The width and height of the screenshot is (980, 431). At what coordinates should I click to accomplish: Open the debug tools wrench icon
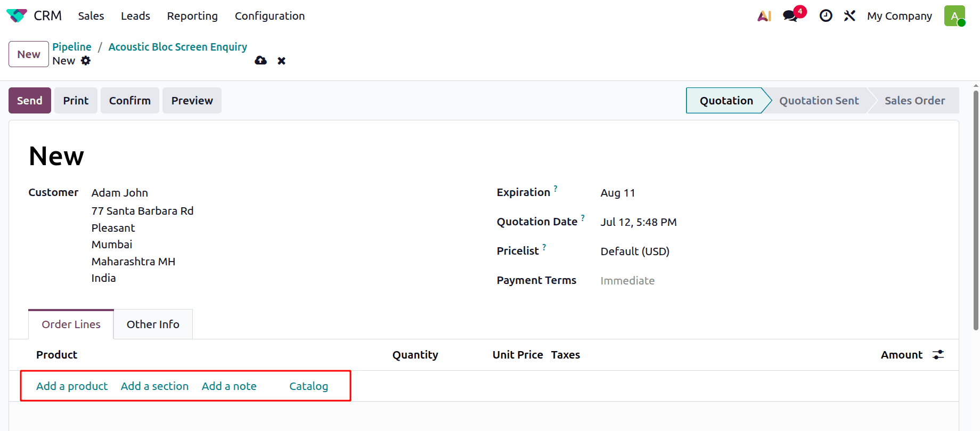pyautogui.click(x=850, y=16)
